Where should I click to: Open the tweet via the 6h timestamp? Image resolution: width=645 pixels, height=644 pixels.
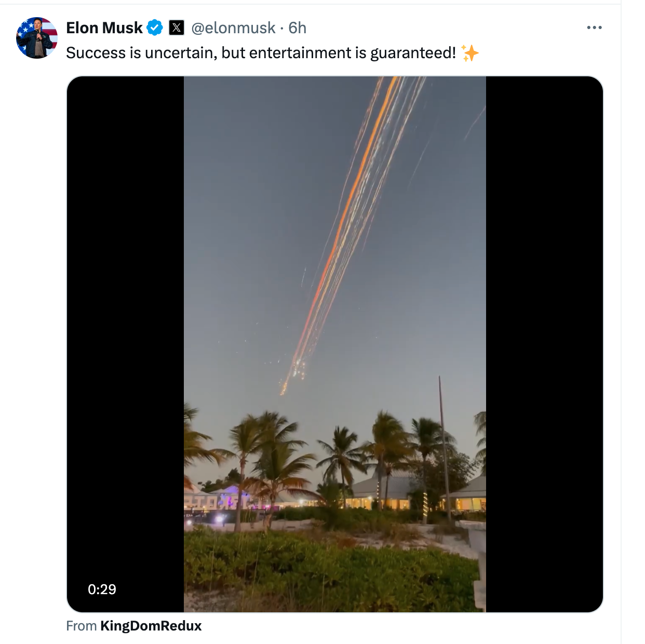point(298,28)
